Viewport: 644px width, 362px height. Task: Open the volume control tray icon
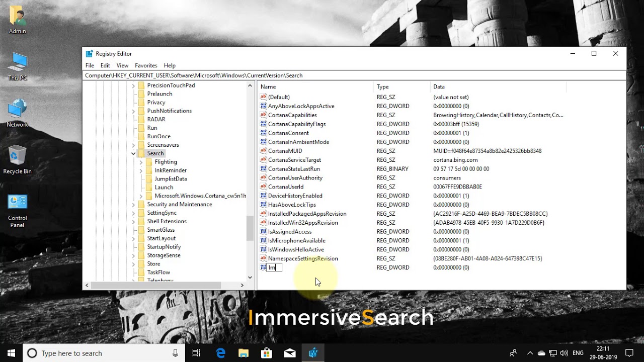click(x=564, y=353)
